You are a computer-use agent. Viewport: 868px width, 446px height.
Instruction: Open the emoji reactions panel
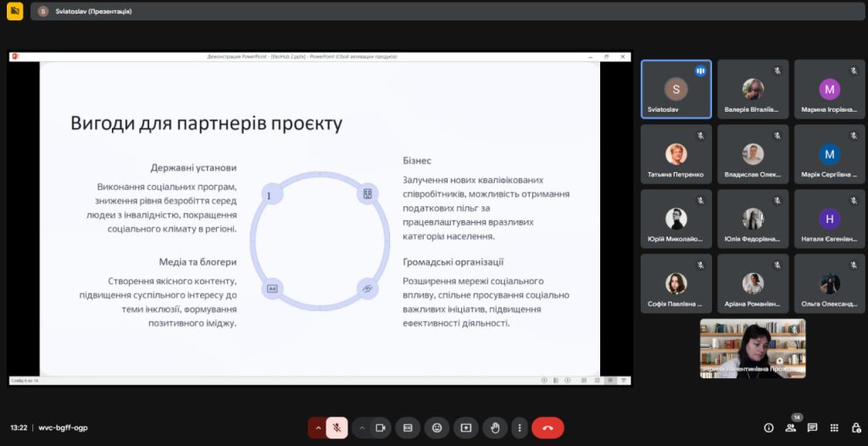click(x=437, y=428)
